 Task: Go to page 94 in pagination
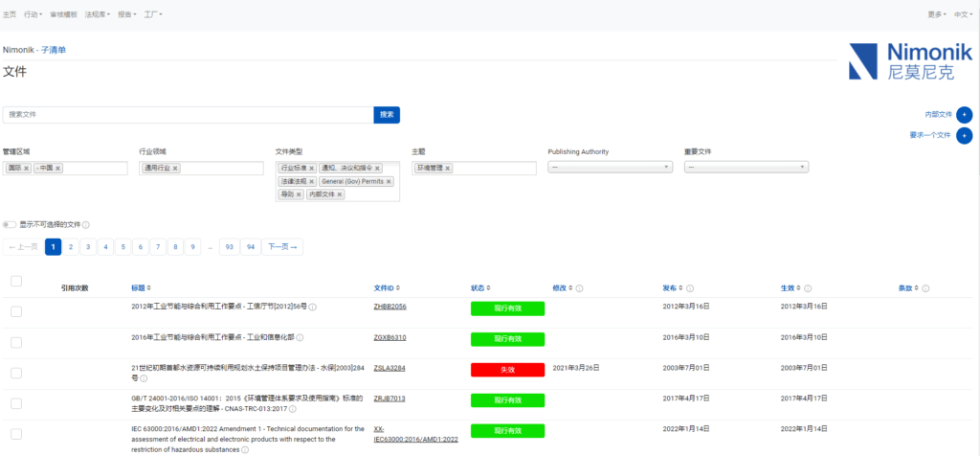(x=250, y=247)
